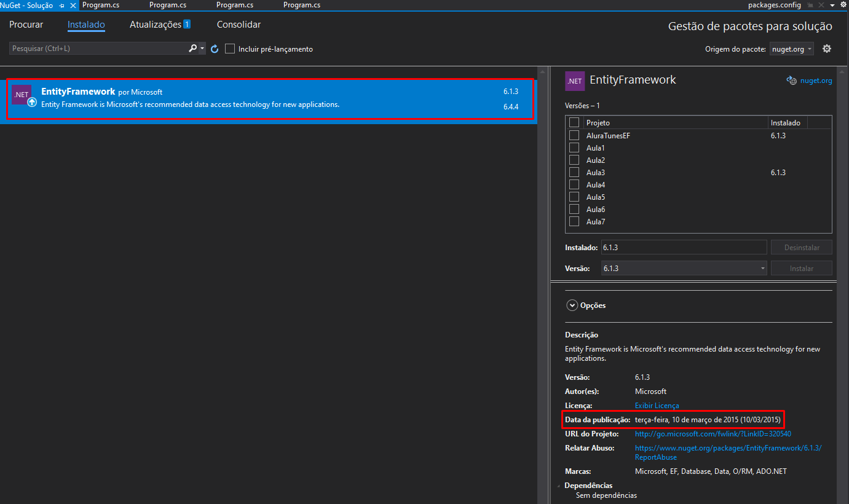The image size is (849, 504).
Task: Click the por Microsoft text in package row
Action: (140, 92)
